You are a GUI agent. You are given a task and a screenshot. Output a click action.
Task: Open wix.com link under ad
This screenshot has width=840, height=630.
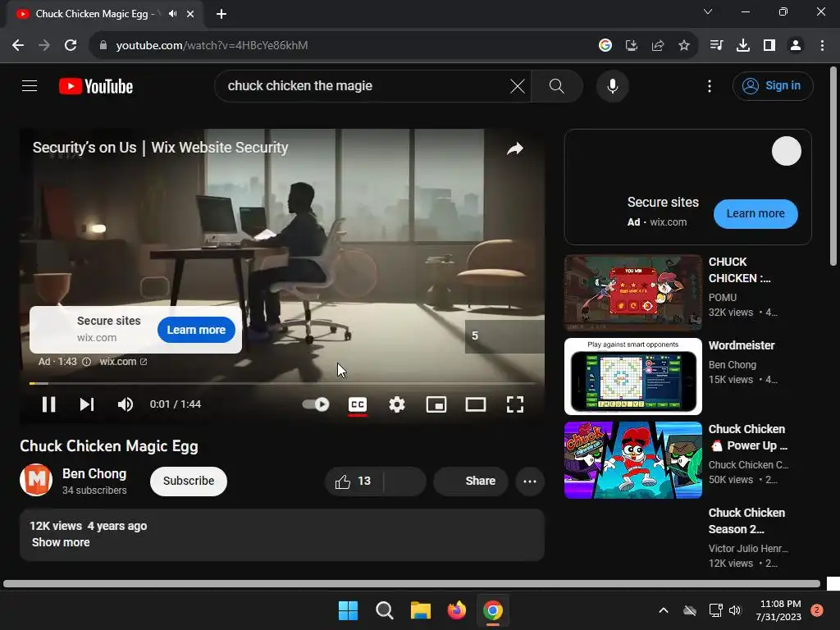[123, 362]
